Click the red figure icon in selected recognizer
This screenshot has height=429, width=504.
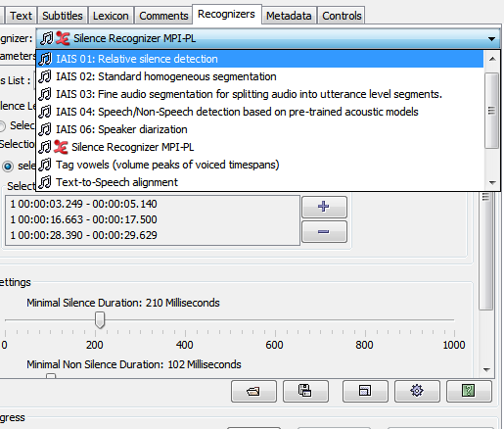[63, 38]
